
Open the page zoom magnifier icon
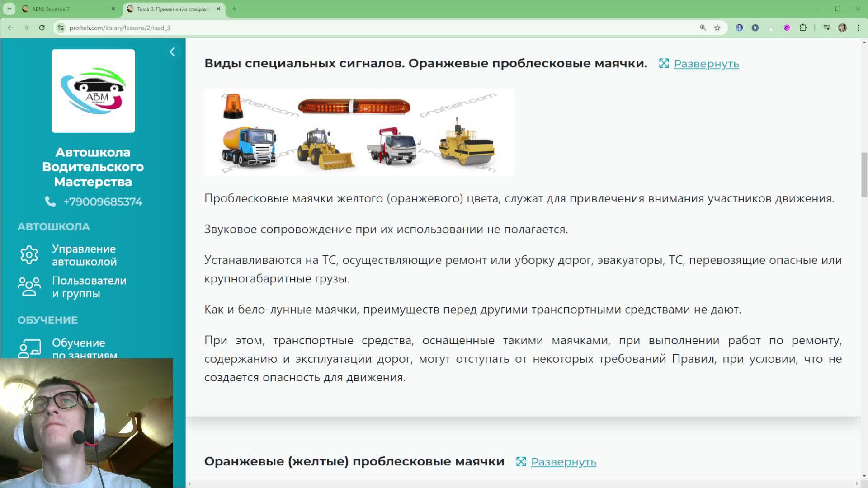tap(703, 28)
